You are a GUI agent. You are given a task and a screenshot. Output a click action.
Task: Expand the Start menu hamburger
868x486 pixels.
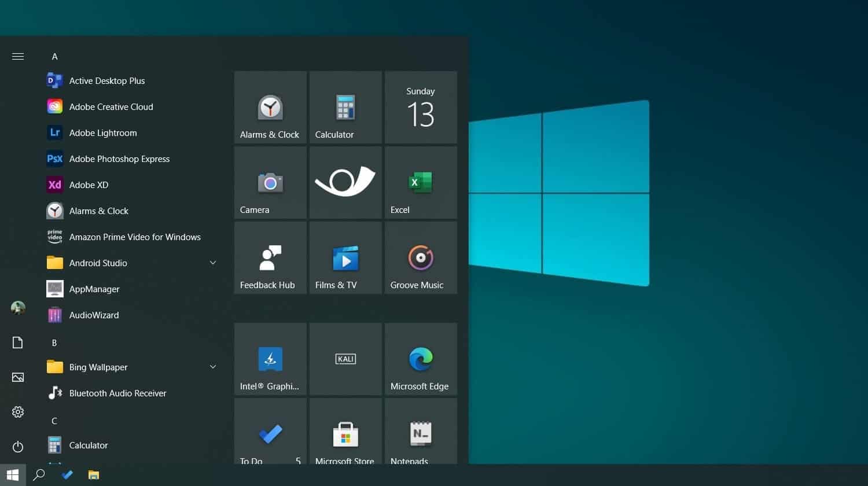tap(17, 56)
